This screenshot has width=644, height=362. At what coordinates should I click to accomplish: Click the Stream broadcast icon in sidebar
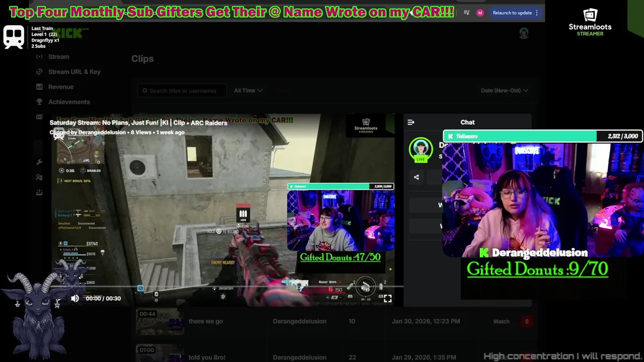(x=39, y=57)
